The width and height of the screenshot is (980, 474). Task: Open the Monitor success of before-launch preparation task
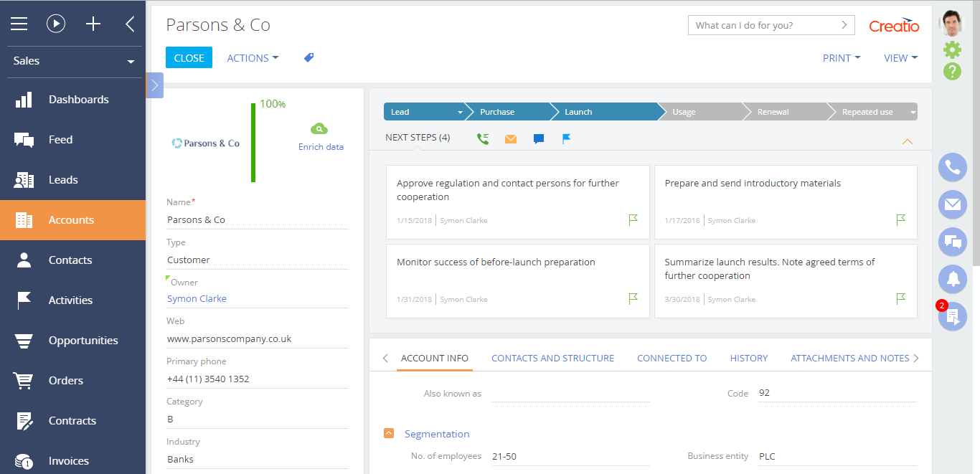(518, 281)
